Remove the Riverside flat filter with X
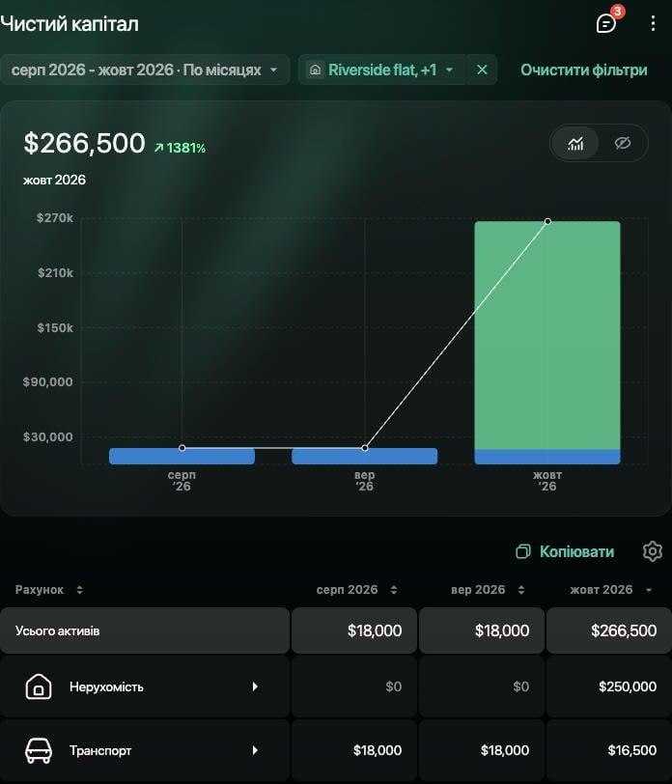The width and height of the screenshot is (672, 784). point(482,70)
